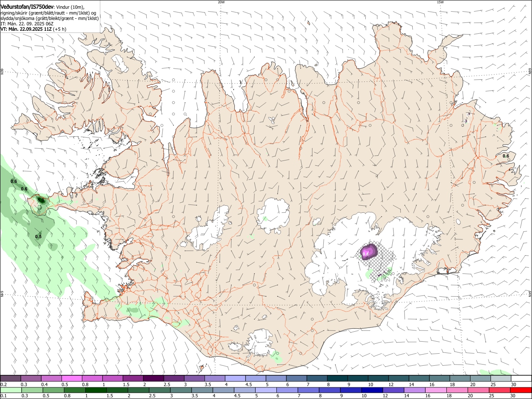Image resolution: width=532 pixels, height=399 pixels.
Task: Click the Langjökull glacier west of Hofsjökull
Action: tap(208, 229)
